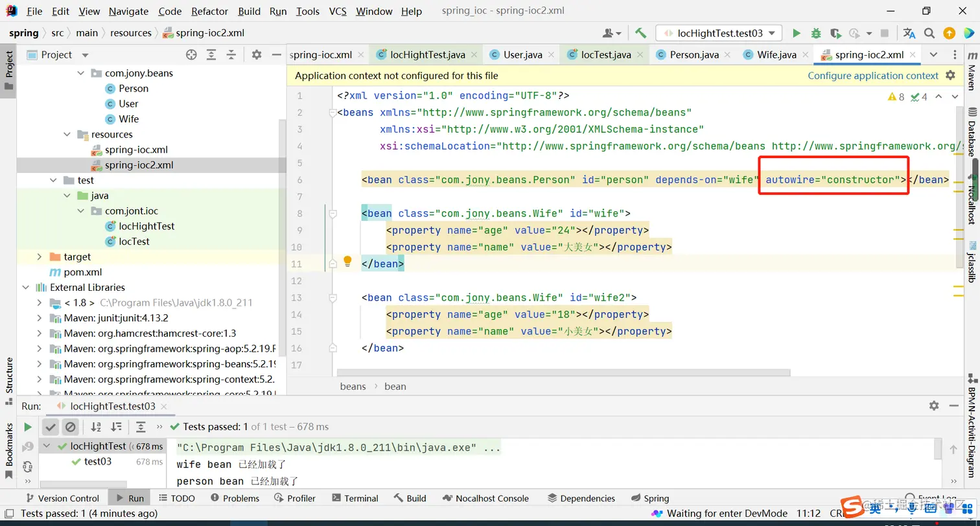Expand the target folder in the project tree
The width and height of the screenshot is (980, 526).
[x=40, y=257]
